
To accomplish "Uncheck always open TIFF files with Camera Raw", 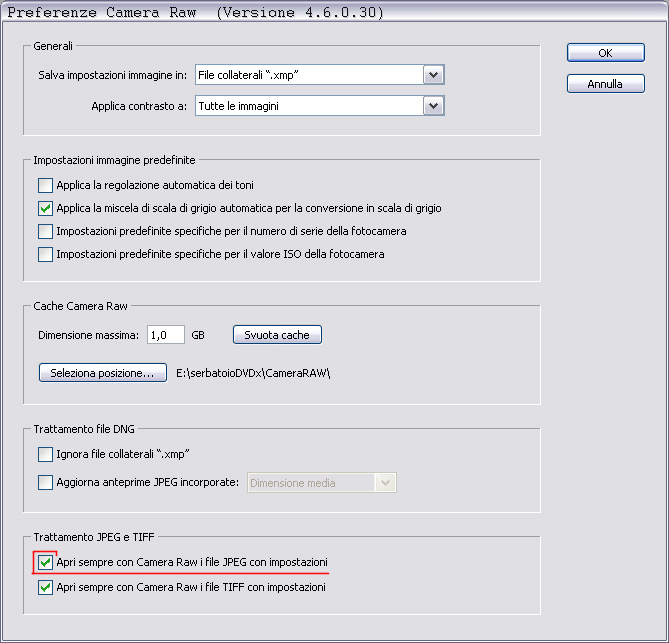I will 45,588.
